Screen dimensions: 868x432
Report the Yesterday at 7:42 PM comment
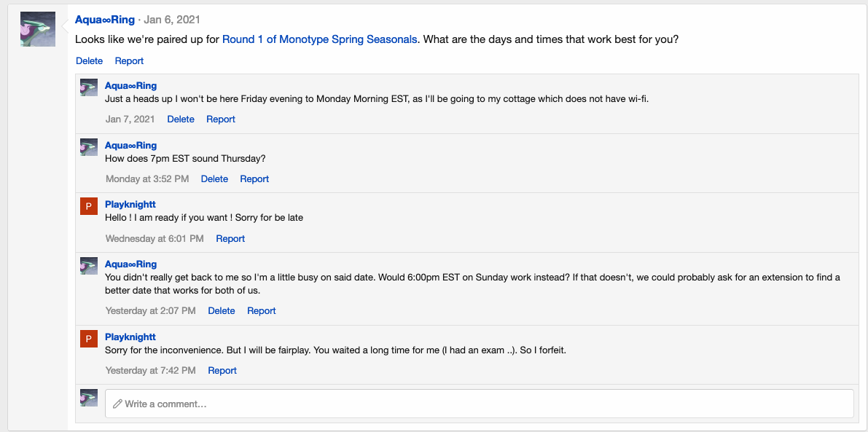pyautogui.click(x=222, y=371)
